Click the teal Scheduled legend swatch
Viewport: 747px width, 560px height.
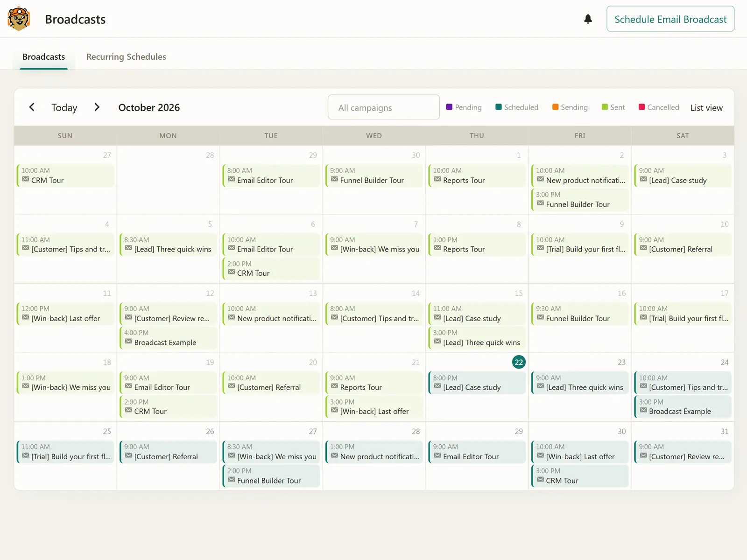(x=499, y=107)
